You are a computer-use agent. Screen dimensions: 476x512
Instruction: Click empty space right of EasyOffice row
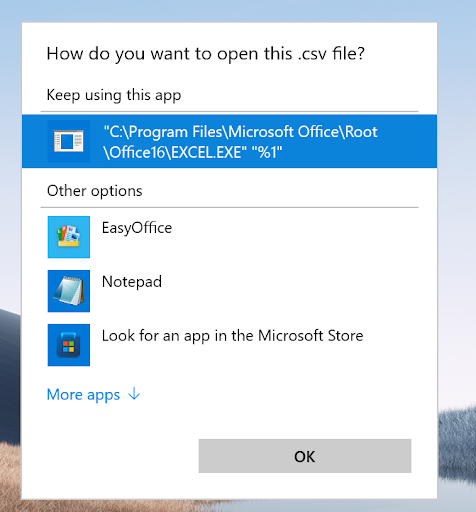[300, 237]
